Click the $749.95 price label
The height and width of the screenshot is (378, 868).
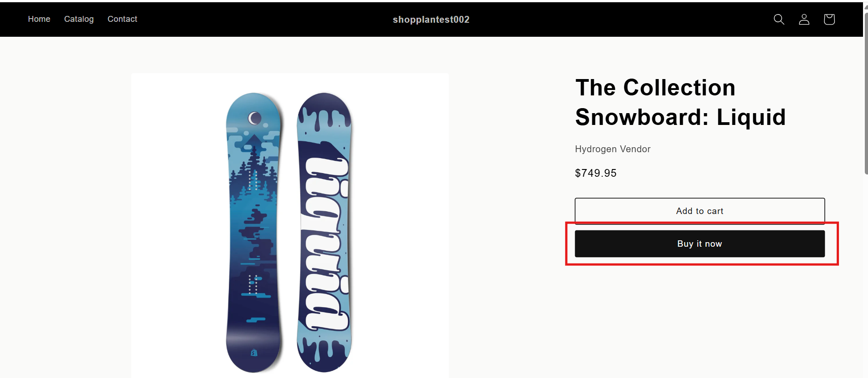point(595,173)
